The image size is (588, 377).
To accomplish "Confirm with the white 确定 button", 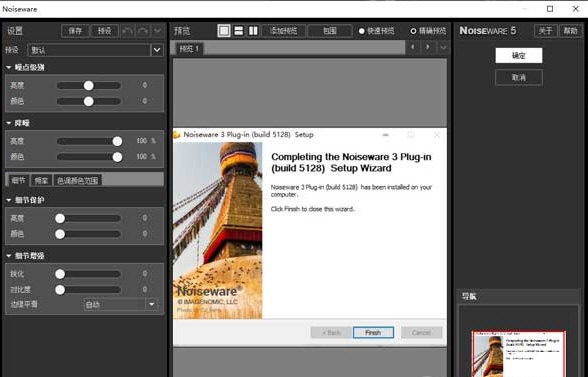I will tap(519, 56).
